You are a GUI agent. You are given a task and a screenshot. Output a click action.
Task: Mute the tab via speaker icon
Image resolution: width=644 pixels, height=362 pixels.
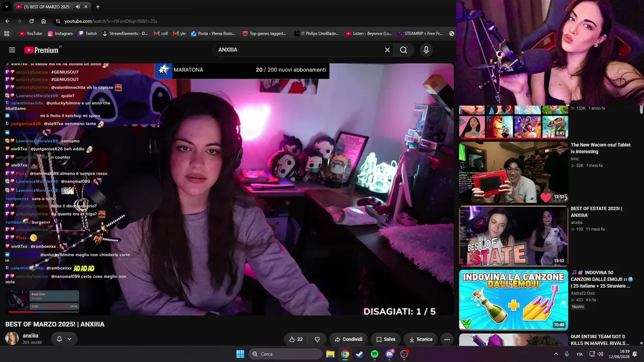point(77,7)
